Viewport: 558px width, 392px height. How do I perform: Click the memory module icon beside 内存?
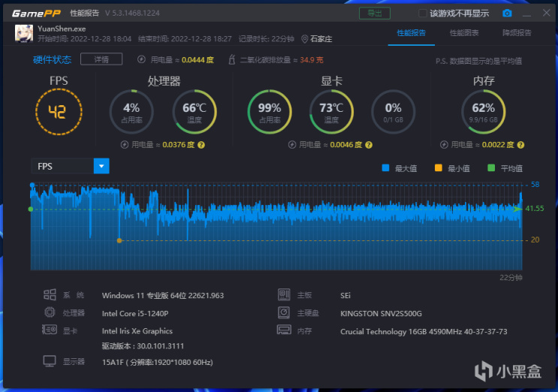pos(284,330)
